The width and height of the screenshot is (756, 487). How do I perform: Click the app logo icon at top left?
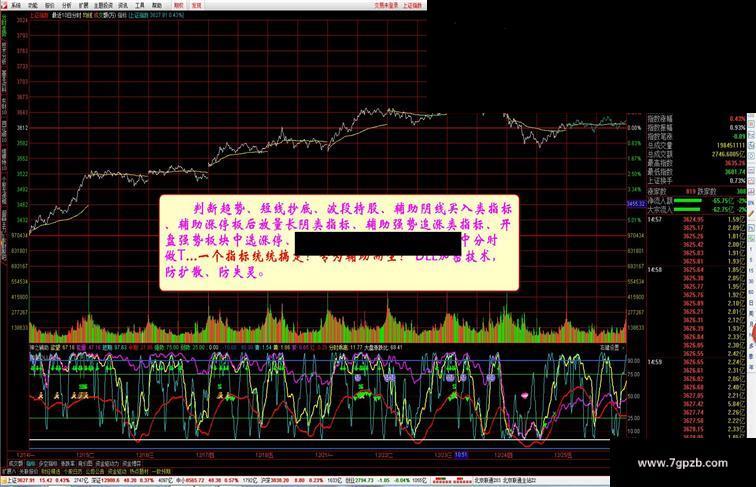pyautogui.click(x=4, y=5)
